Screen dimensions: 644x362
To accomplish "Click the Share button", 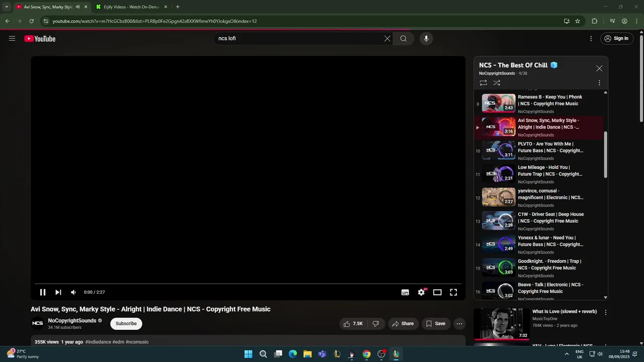I will click(403, 324).
